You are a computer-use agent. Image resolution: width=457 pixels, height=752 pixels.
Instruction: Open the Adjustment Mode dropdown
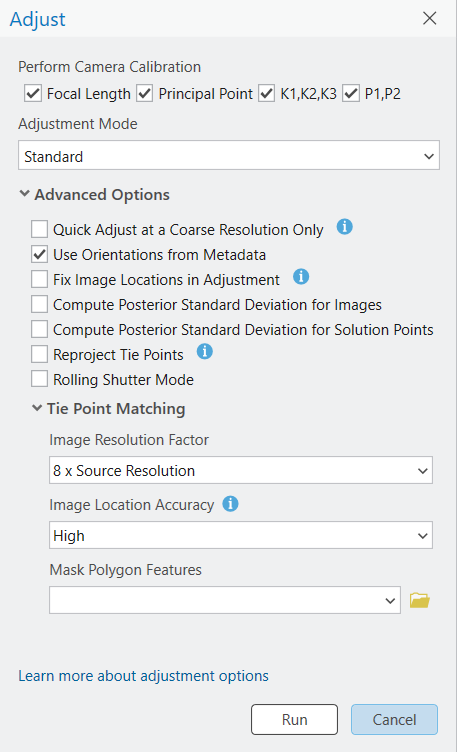229,155
